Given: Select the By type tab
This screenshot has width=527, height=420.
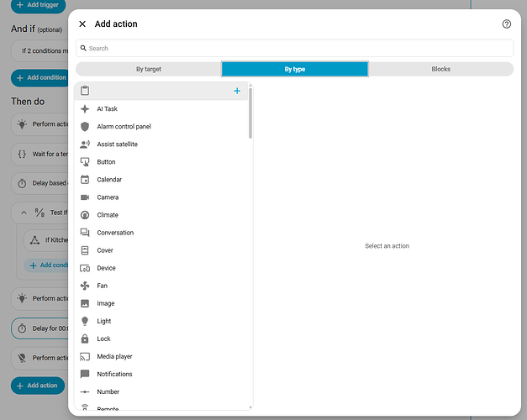Looking at the screenshot, I should click(295, 69).
